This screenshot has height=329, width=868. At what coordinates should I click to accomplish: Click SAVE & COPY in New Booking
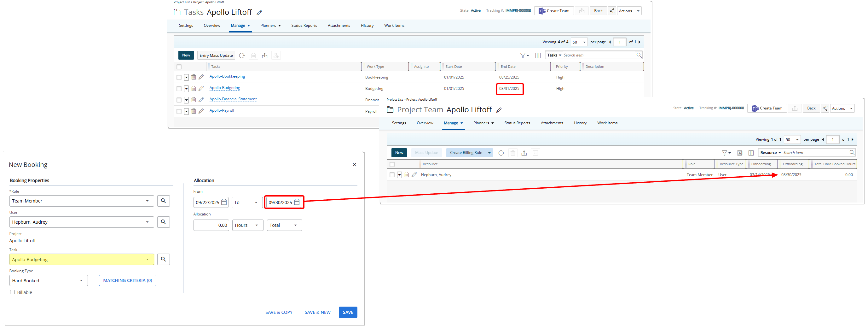pos(279,312)
